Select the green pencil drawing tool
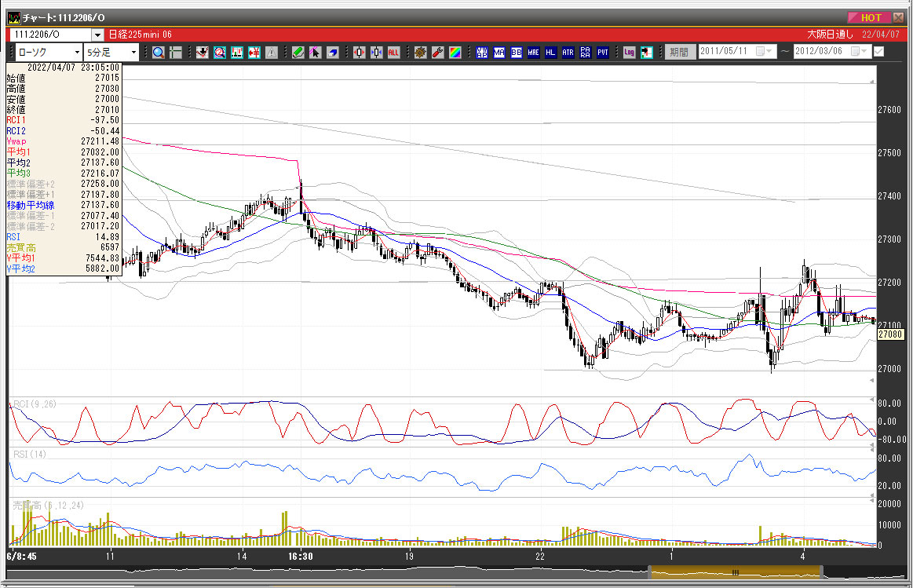This screenshot has width=913, height=588. pos(298,53)
